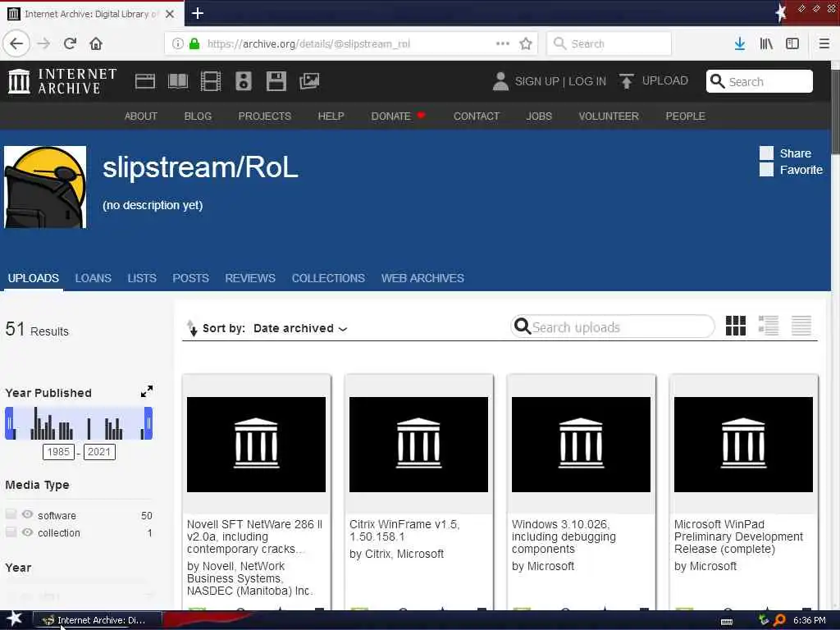Click the browser Search bar
The width and height of the screenshot is (840, 630).
[609, 43]
